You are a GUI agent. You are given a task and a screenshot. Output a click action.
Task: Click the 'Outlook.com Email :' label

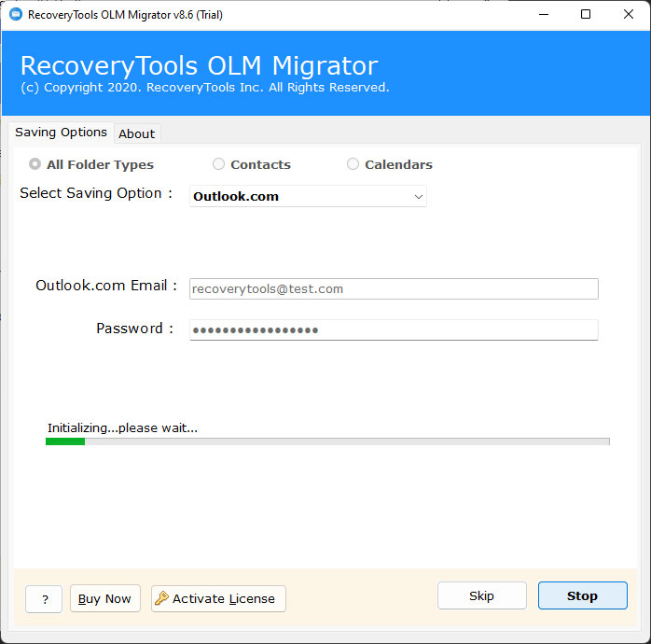click(x=106, y=286)
